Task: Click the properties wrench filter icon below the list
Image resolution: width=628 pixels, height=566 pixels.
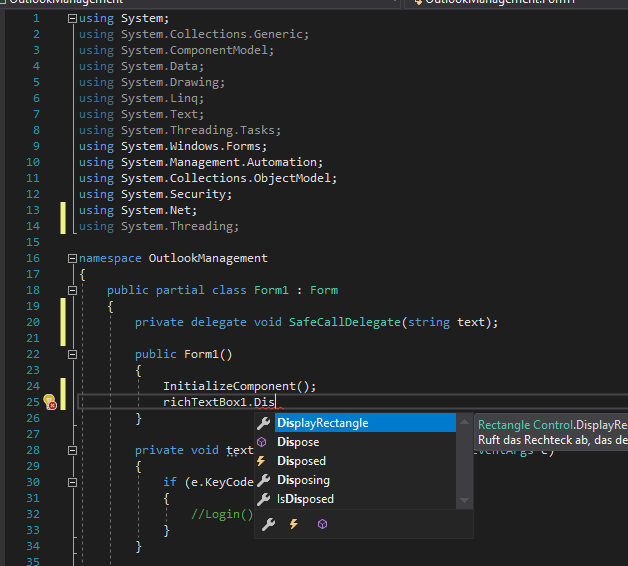Action: click(x=267, y=524)
